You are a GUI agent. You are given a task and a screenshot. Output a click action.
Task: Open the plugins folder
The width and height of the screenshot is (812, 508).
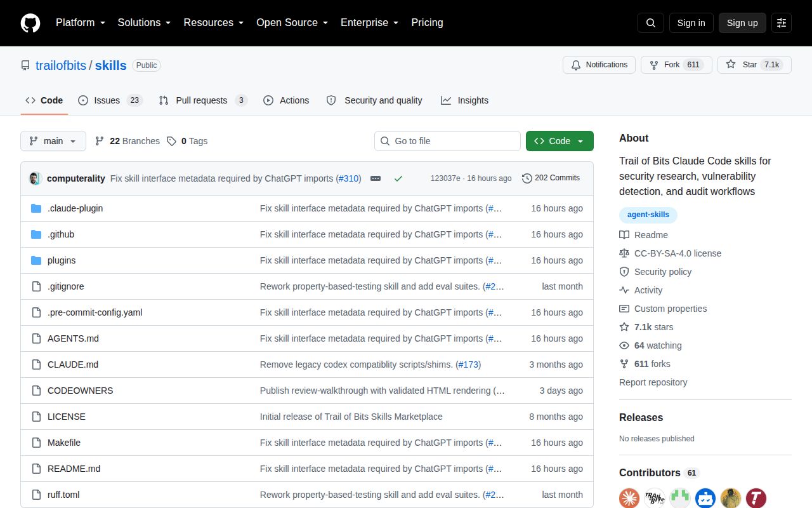pos(62,260)
